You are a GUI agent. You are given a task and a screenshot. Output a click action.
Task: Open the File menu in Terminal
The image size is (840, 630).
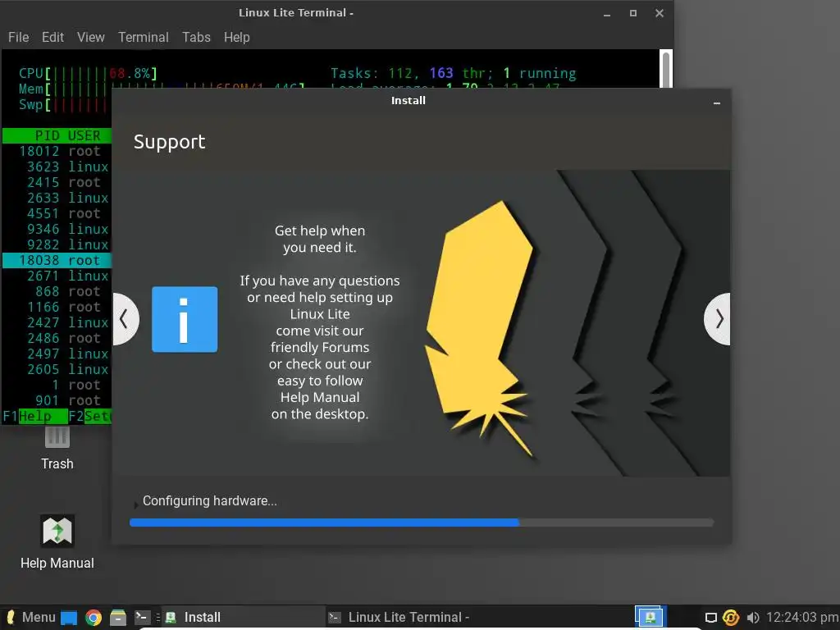[18, 37]
